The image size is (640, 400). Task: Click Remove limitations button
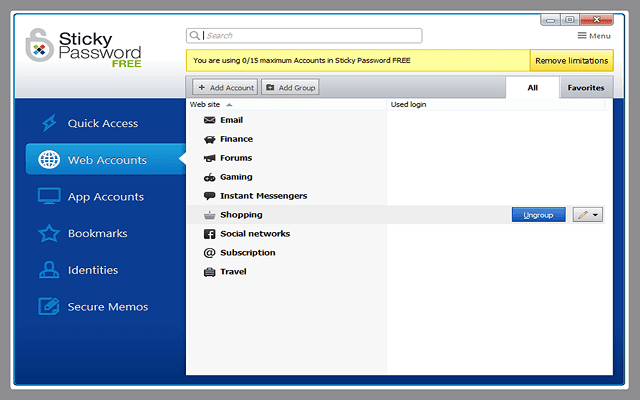[x=571, y=61]
